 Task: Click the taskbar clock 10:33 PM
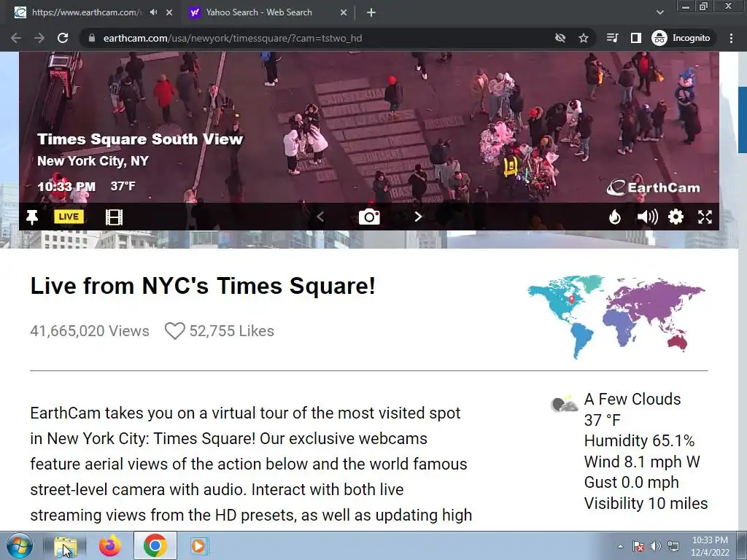click(x=710, y=540)
